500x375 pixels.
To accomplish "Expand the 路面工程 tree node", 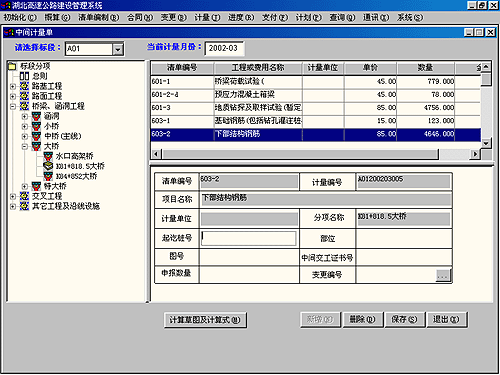I will (13, 96).
